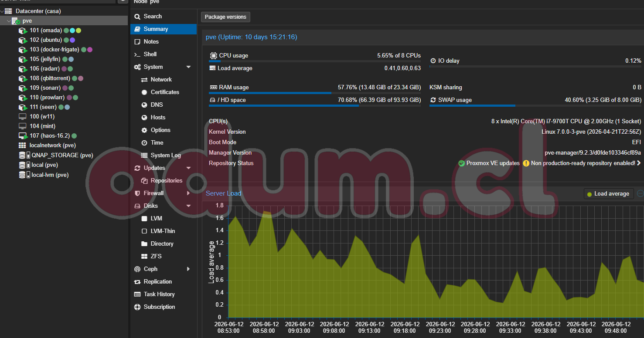Screen dimensions: 644x338
Task: Open the Summary menu item
Action: coord(164,29)
